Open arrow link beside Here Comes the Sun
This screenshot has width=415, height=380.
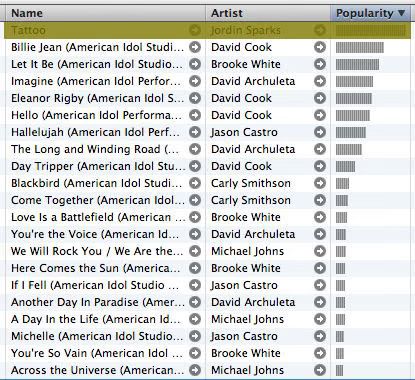195,268
